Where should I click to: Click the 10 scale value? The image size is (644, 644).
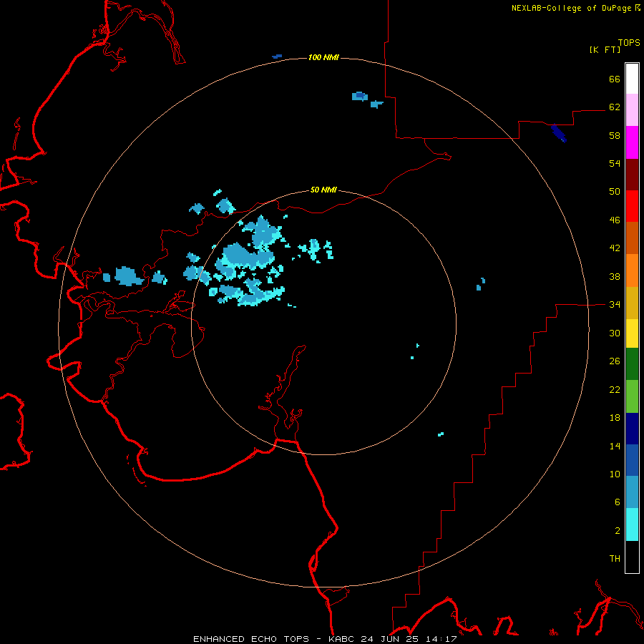[615, 474]
